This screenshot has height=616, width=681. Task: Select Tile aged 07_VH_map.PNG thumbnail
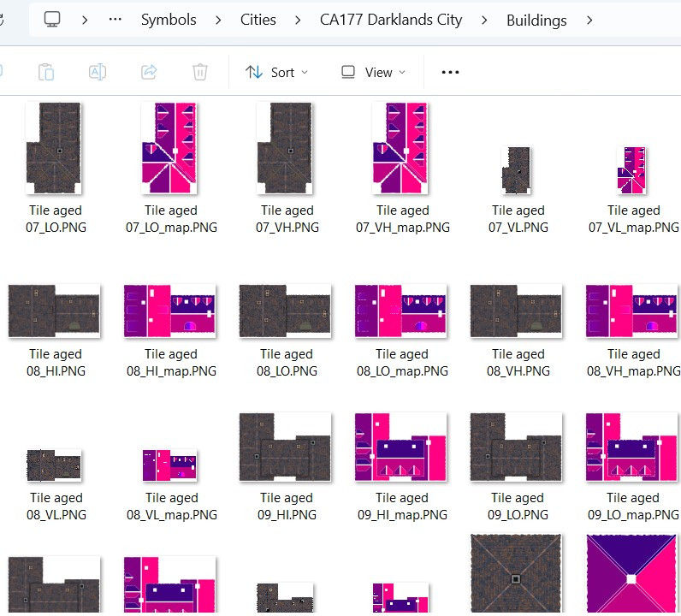point(401,150)
